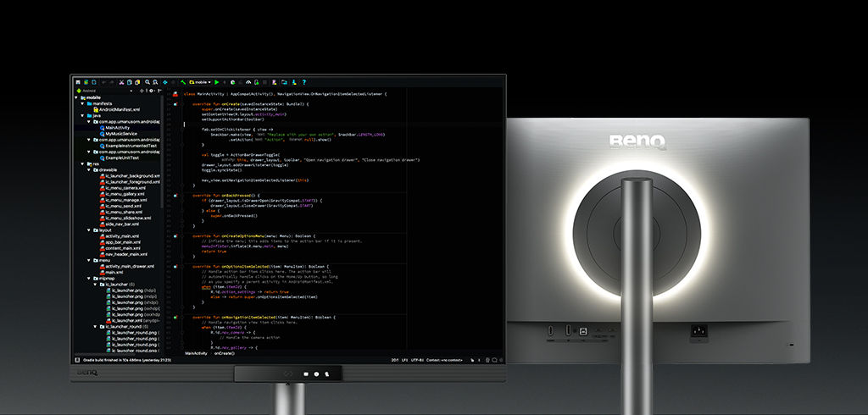Open the mobile run configuration dropdown

(x=198, y=82)
